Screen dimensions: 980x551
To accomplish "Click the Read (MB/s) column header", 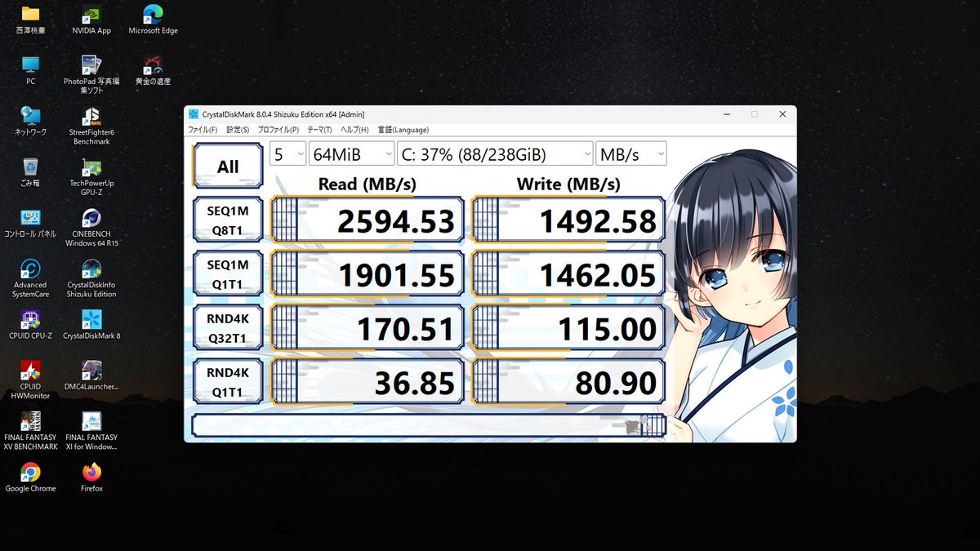I will click(x=367, y=184).
